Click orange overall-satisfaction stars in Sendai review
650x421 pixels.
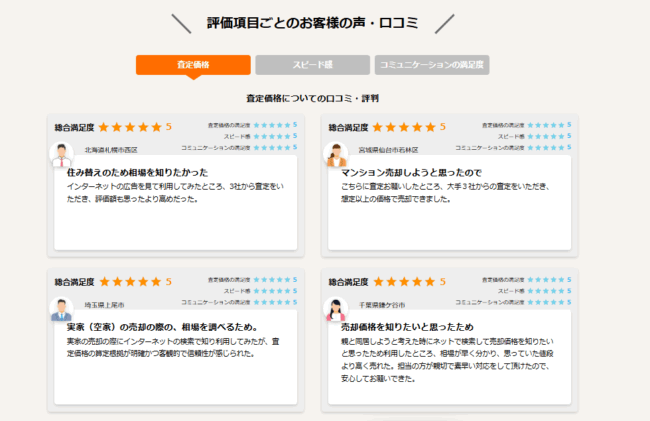(403, 127)
